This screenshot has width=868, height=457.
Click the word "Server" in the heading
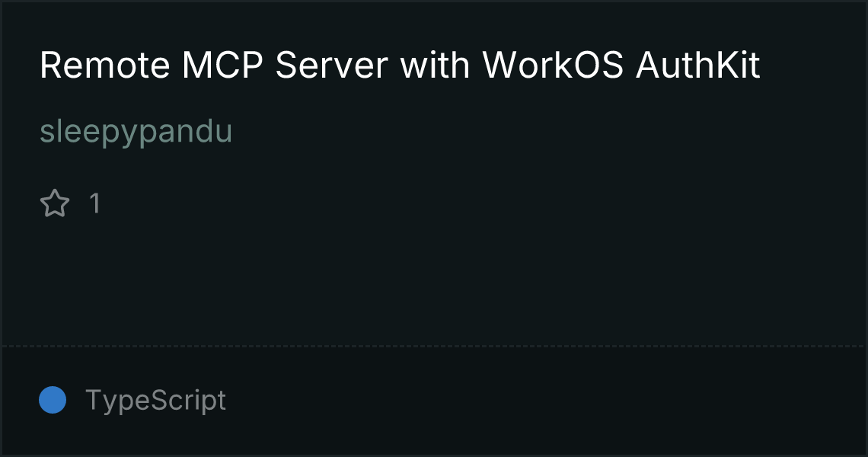point(331,65)
